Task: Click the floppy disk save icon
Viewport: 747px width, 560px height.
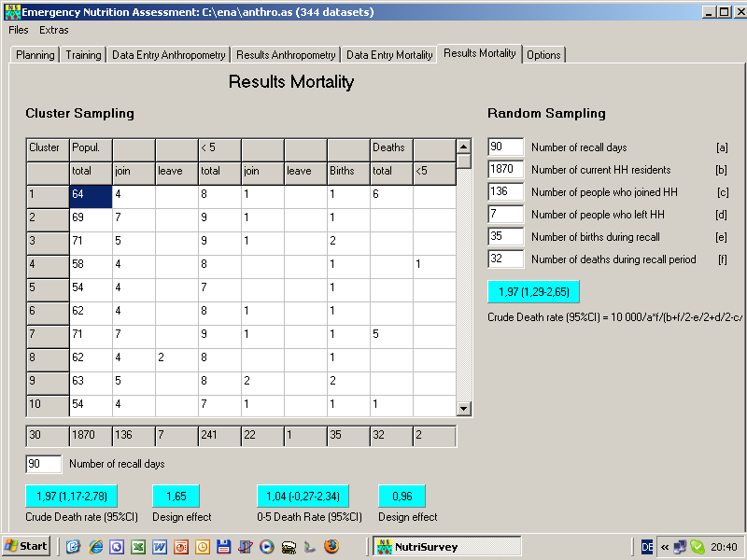Action: tap(223, 547)
